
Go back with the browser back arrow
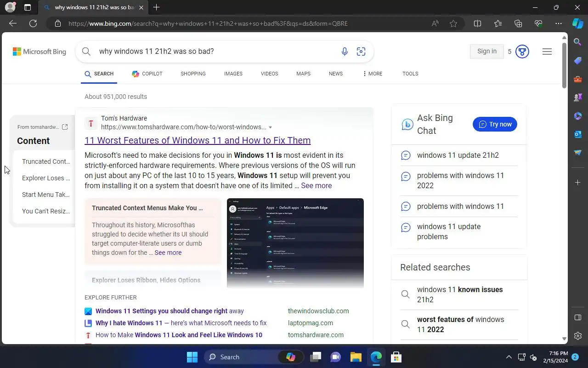click(13, 23)
